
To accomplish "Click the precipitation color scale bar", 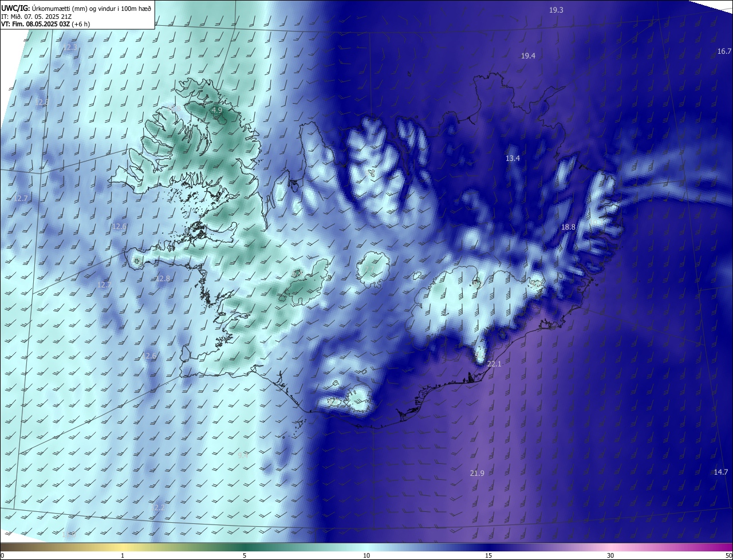I will [366, 547].
